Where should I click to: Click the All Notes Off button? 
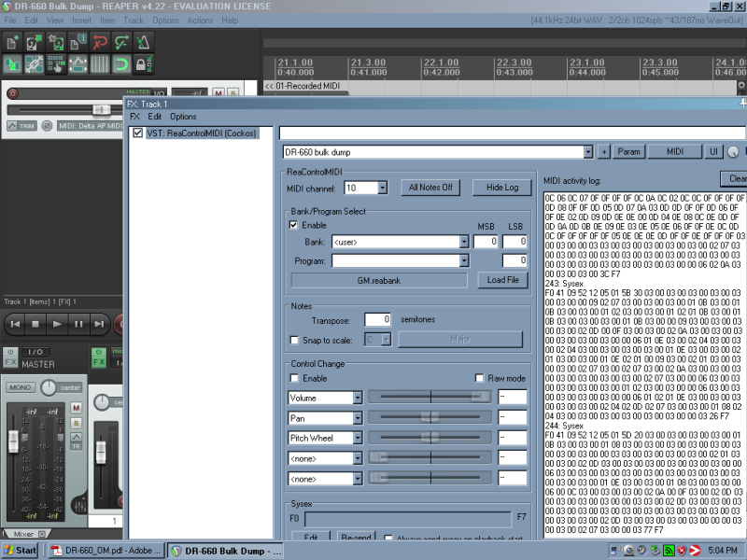pos(430,188)
